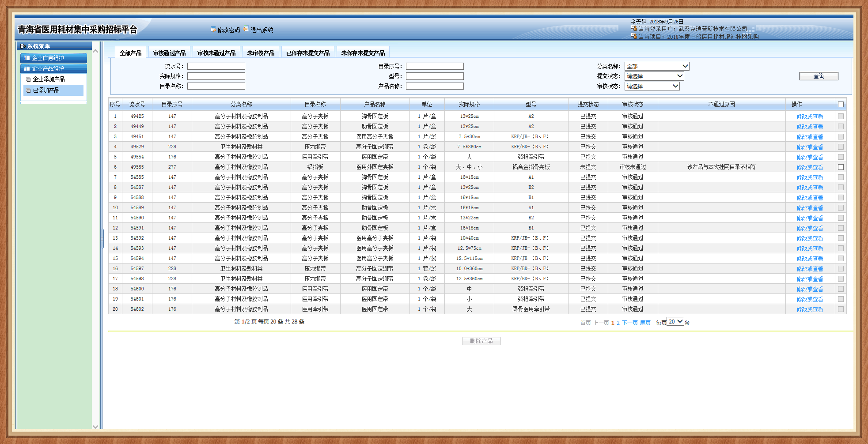
Task: Click the icon beside 已添加产品
Action: click(x=29, y=90)
